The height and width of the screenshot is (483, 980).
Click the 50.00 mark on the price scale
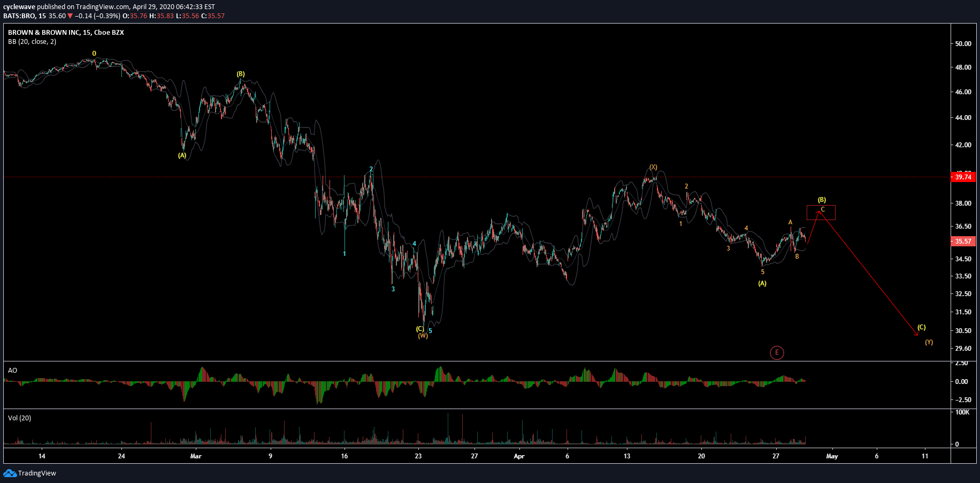tap(963, 44)
